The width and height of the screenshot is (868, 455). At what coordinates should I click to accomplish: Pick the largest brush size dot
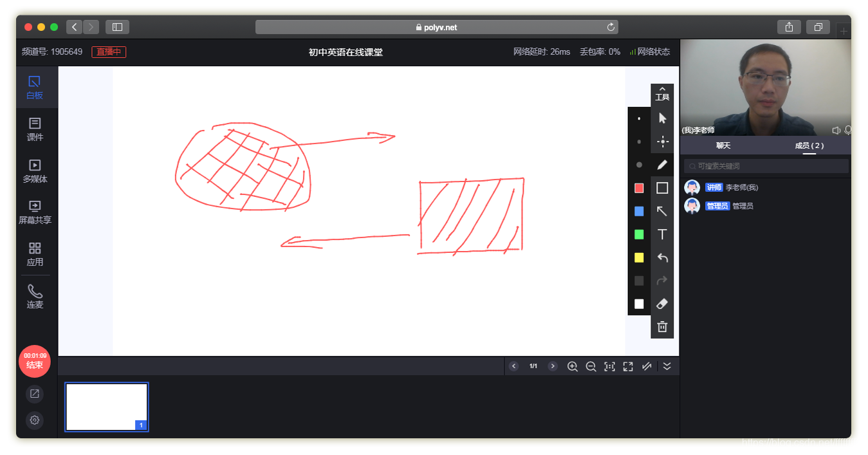pos(639,165)
